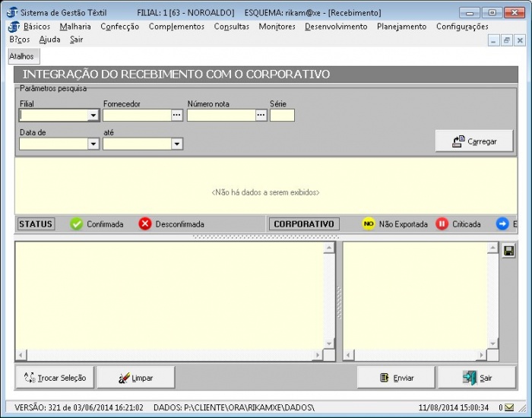This screenshot has height=418, width=532.
Task: Expand the até date dropdown
Action: coord(177,144)
